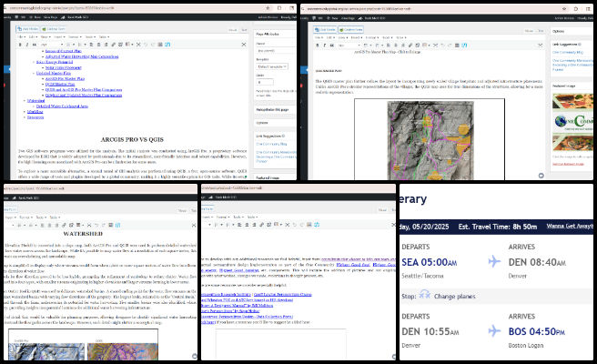The width and height of the screenshot is (597, 364).
Task: Toggle Italic in the ARCGIS PRO VS QGIS editor
Action: 27,45
